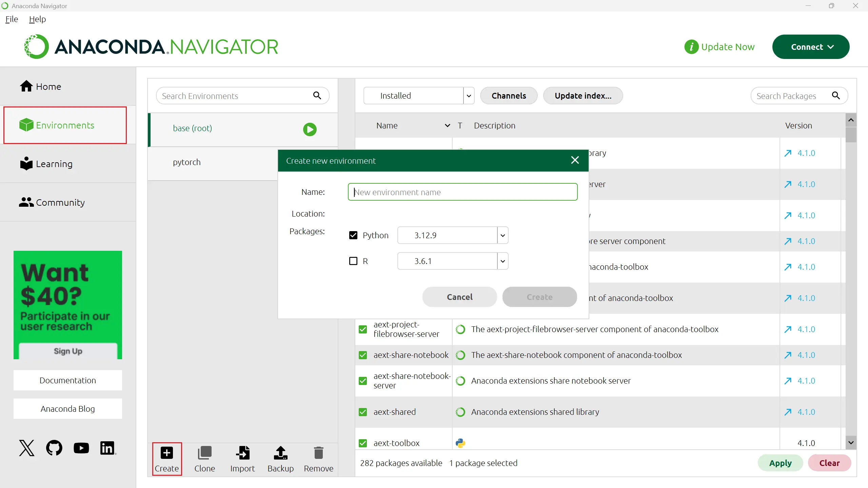
Task: Expand the R version 3.6.1 dropdown
Action: point(502,261)
